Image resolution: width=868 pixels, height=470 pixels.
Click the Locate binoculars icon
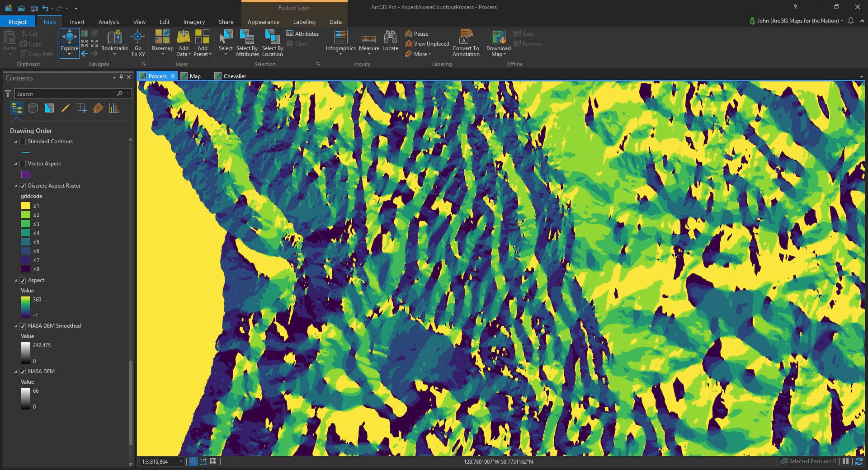(390, 37)
